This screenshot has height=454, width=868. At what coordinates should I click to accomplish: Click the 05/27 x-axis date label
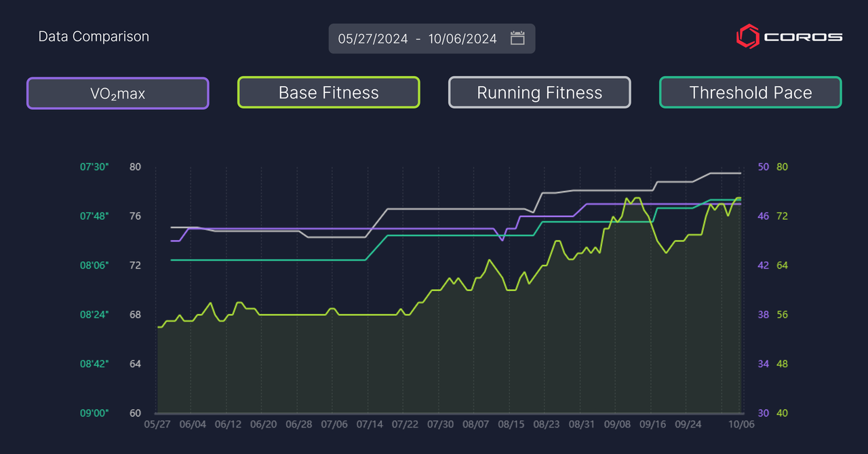tap(157, 424)
